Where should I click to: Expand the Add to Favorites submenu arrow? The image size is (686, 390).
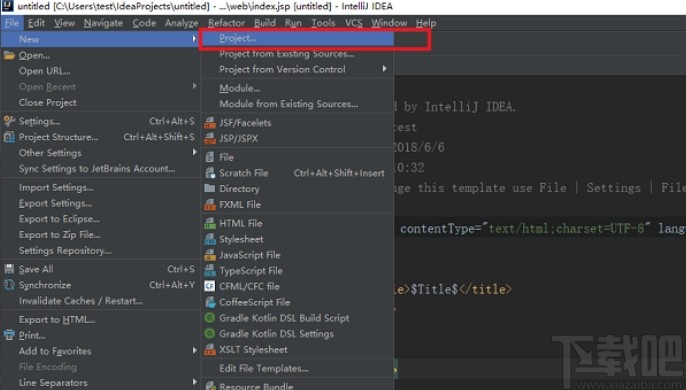tap(194, 351)
